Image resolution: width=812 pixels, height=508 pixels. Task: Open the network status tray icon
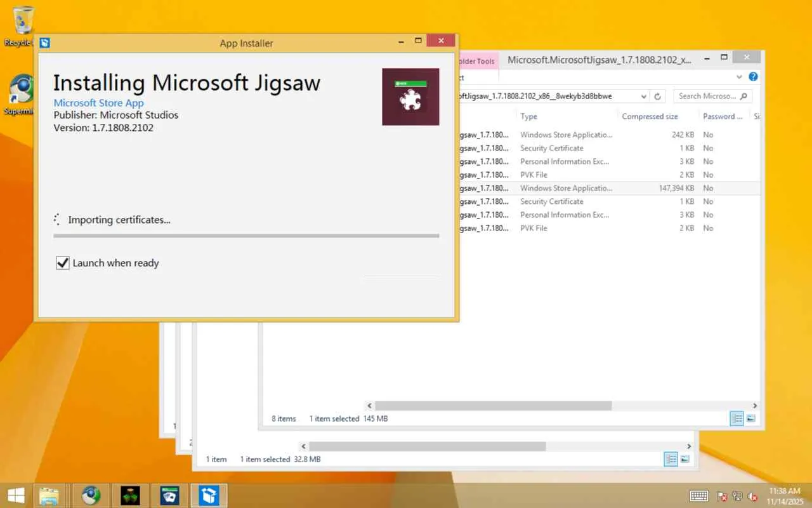click(737, 496)
